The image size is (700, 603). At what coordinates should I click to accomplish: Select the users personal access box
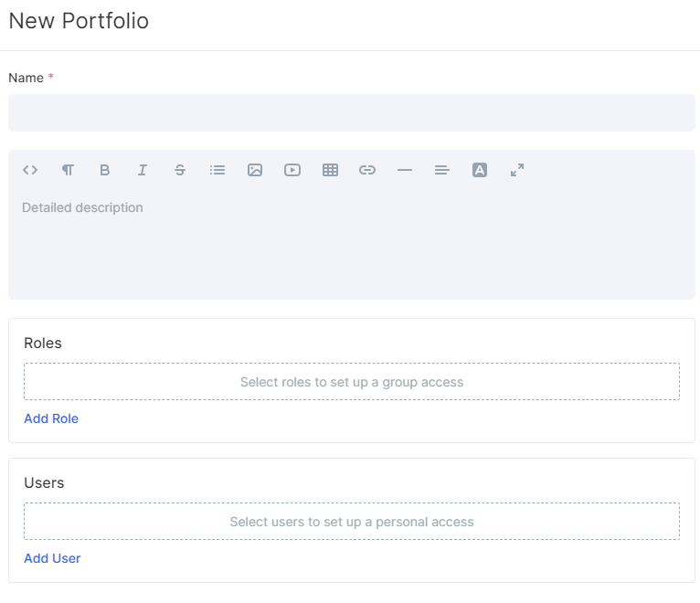(352, 522)
